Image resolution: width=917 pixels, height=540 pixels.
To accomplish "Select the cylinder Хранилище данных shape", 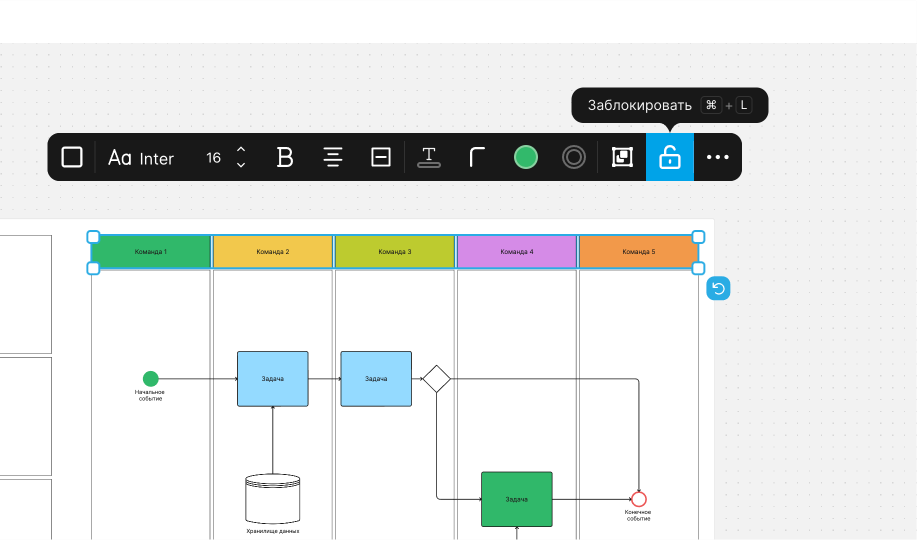I will coord(273,498).
